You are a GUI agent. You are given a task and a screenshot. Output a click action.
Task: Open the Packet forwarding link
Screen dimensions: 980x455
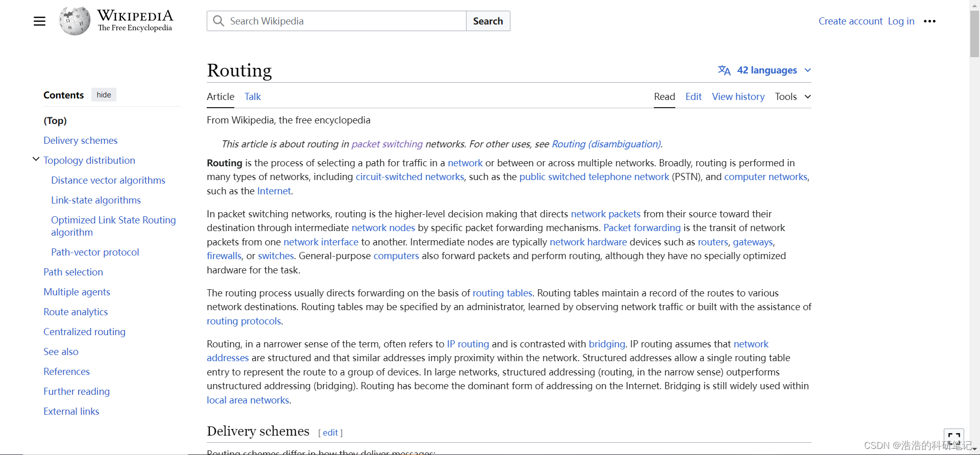[x=642, y=227]
